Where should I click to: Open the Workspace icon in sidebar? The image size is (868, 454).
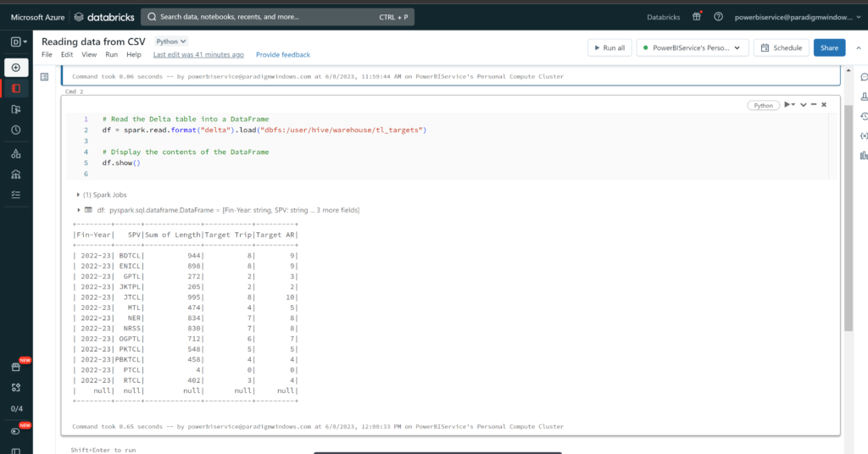[16, 88]
